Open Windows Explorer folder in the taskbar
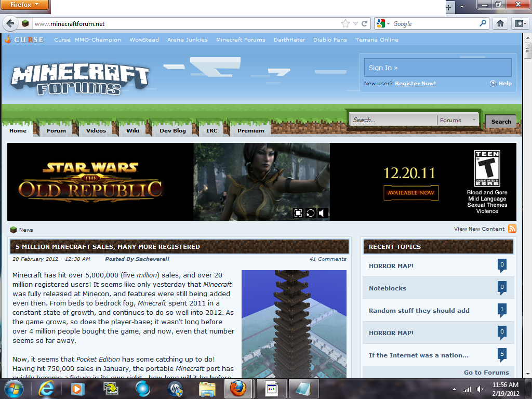The width and height of the screenshot is (532, 399). [x=207, y=389]
